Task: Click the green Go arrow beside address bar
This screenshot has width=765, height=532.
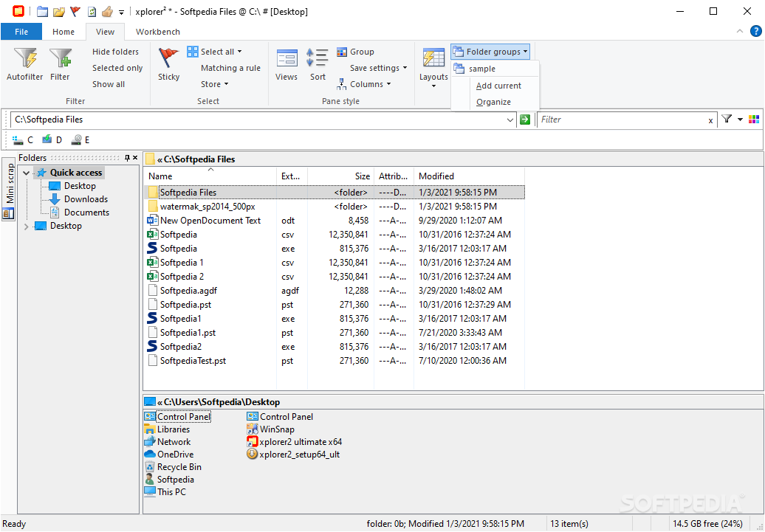Action: [x=525, y=120]
